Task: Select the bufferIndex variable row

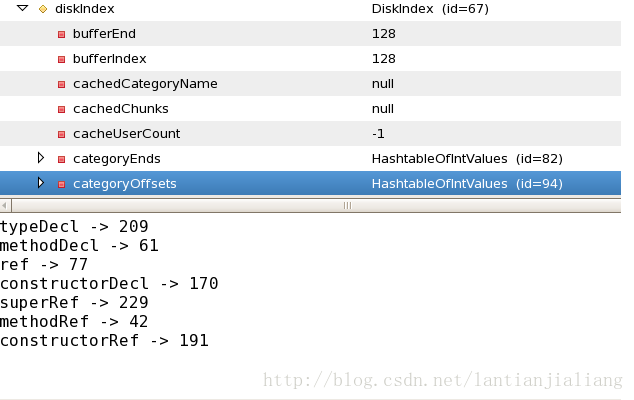Action: [x=311, y=59]
